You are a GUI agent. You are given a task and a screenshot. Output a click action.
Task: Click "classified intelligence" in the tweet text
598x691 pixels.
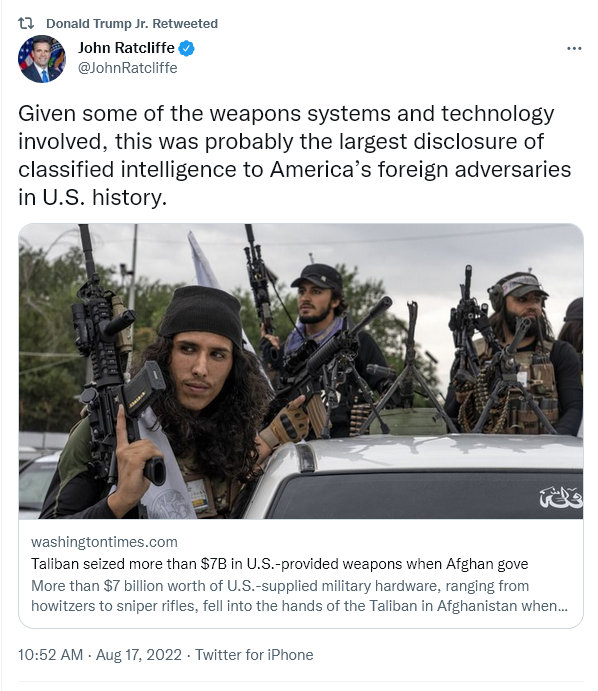click(127, 170)
